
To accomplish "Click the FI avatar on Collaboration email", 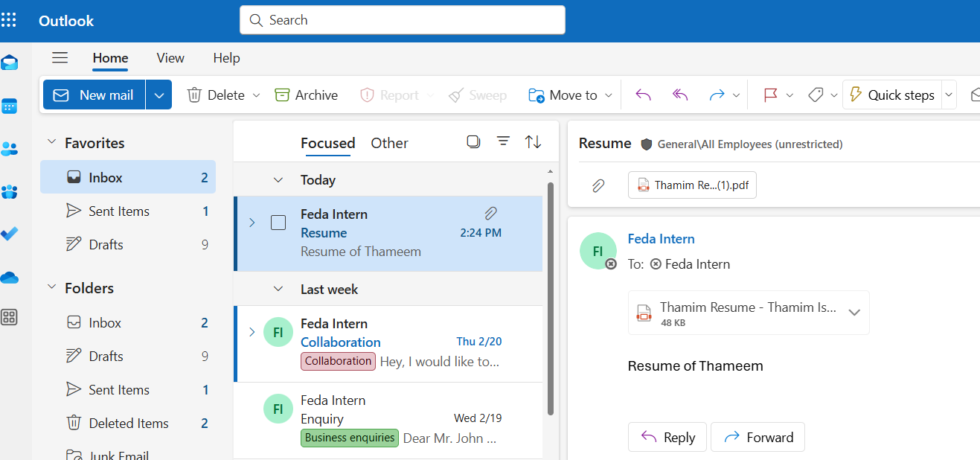I will coord(278,332).
